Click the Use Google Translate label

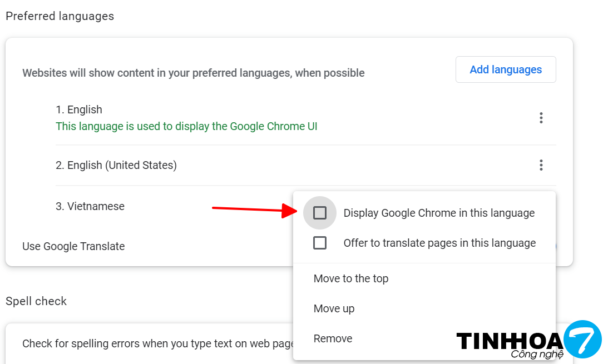73,246
